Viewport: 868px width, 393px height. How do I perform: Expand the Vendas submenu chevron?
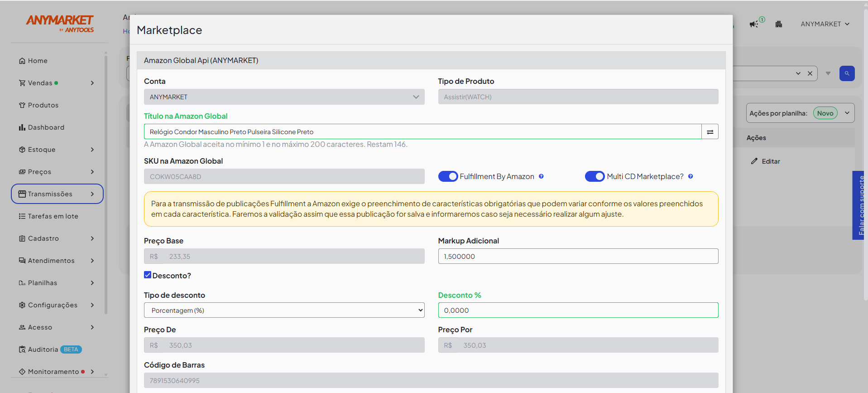(92, 83)
